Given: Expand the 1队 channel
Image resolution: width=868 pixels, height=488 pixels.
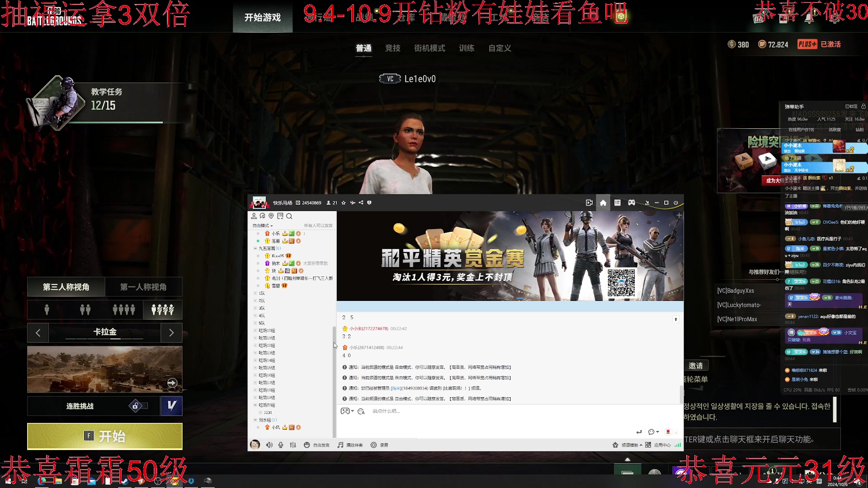Looking at the screenshot, I should click(255, 293).
